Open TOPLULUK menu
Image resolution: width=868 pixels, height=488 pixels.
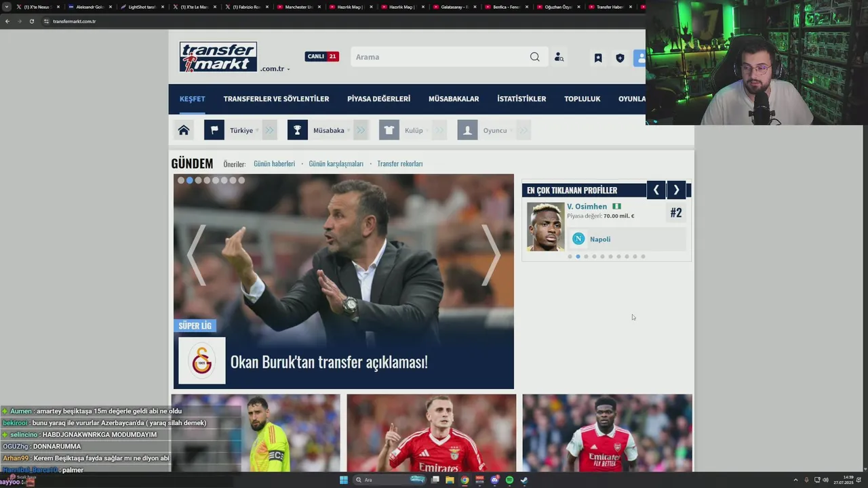[582, 99]
